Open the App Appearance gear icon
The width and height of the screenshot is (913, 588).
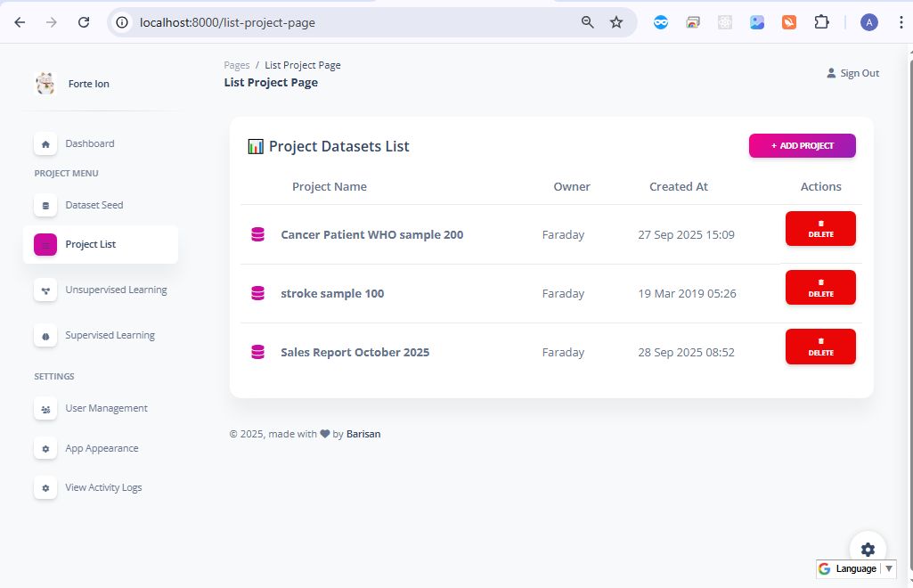pyautogui.click(x=45, y=449)
